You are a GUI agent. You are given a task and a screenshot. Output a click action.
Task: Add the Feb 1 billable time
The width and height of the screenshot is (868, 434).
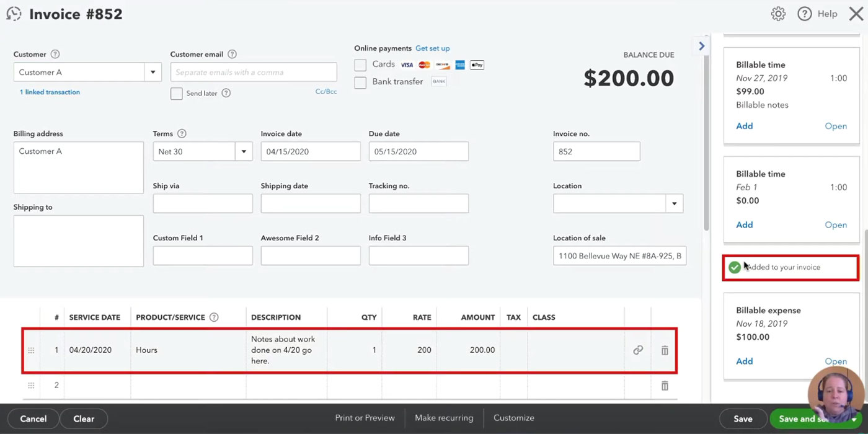744,225
